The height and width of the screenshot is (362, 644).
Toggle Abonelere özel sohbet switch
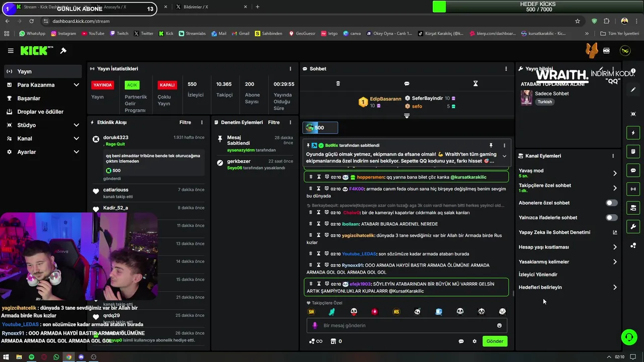click(611, 203)
